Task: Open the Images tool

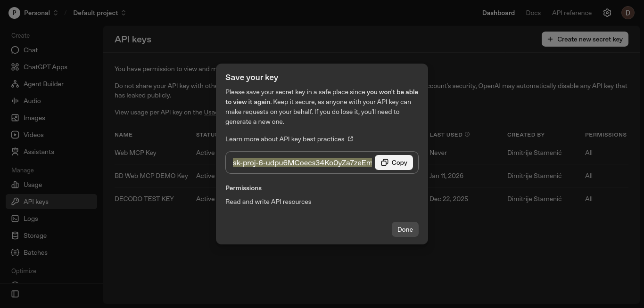Action: (34, 118)
